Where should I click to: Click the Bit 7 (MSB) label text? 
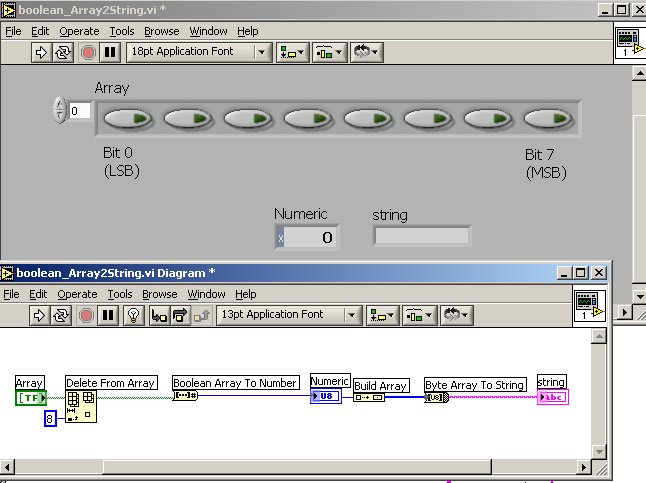[546, 164]
